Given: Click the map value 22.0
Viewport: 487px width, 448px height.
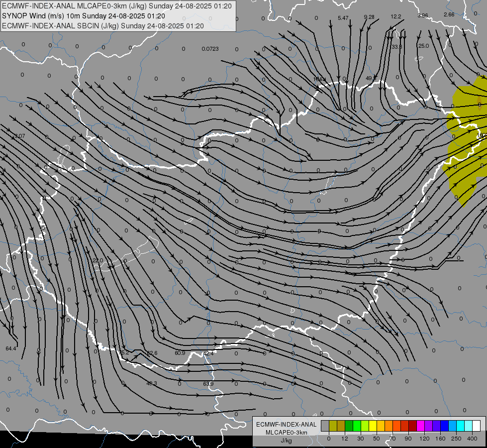Looking at the screenshot, I should tap(97, 260).
